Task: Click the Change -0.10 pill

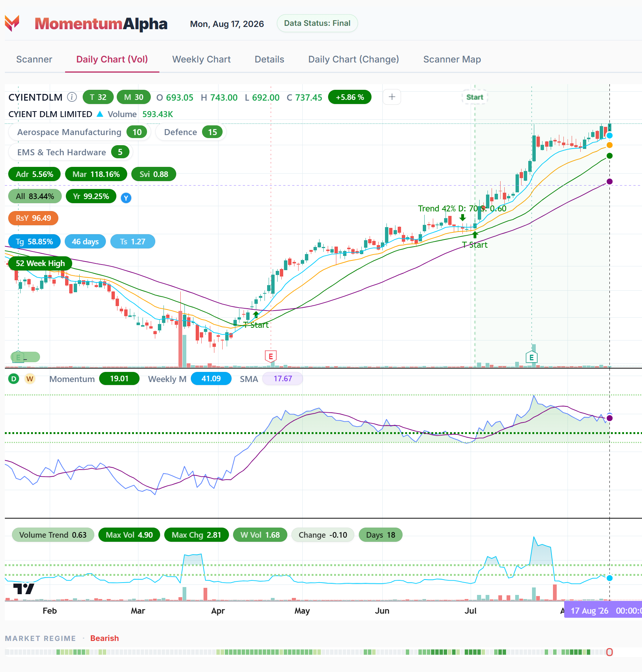Action: (x=323, y=535)
